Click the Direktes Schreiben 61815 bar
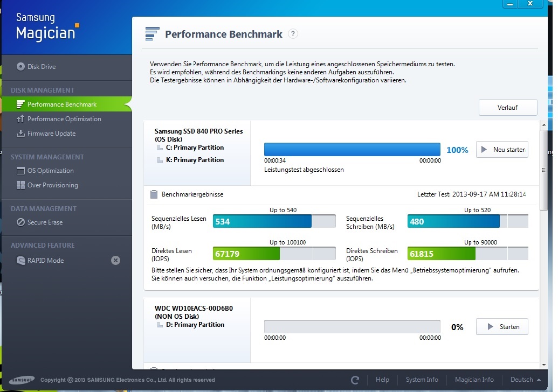Image resolution: width=558 pixels, height=392 pixels. pyautogui.click(x=467, y=254)
